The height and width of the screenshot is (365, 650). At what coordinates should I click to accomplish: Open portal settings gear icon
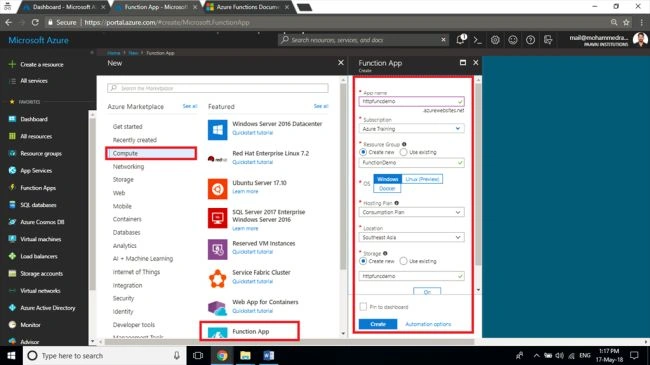(495, 40)
